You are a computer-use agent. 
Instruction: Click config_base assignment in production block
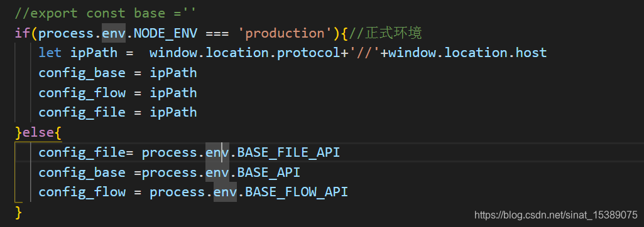pyautogui.click(x=118, y=73)
